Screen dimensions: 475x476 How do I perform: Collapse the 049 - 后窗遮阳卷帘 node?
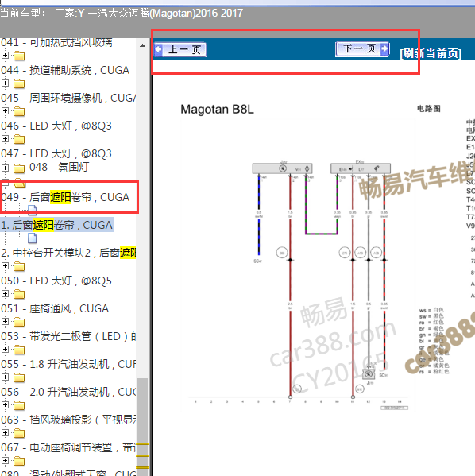pos(5,183)
